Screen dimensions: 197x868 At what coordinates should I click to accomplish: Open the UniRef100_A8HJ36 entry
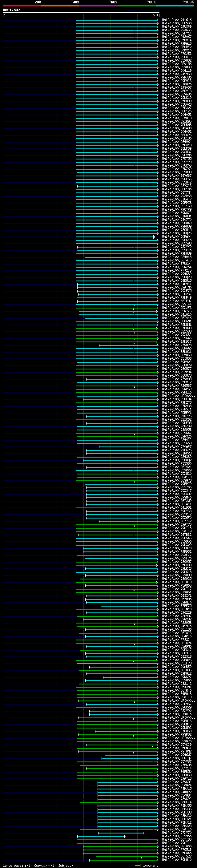(x=177, y=809)
